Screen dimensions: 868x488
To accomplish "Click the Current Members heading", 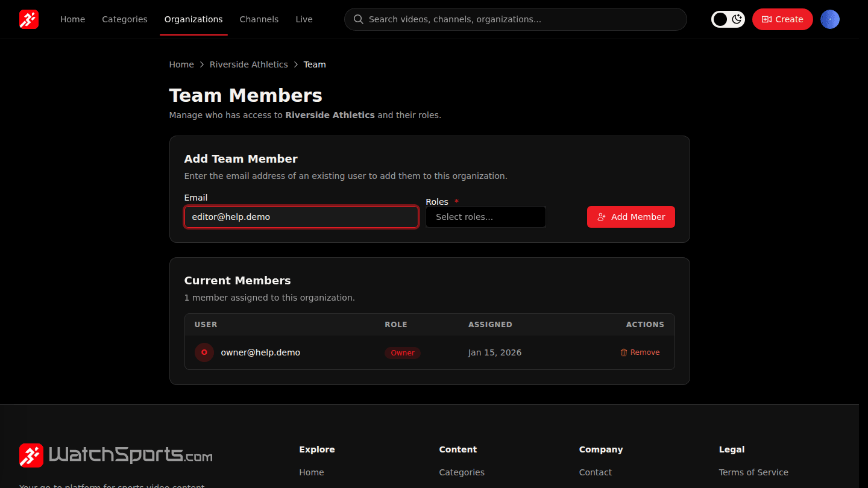I will [x=237, y=281].
